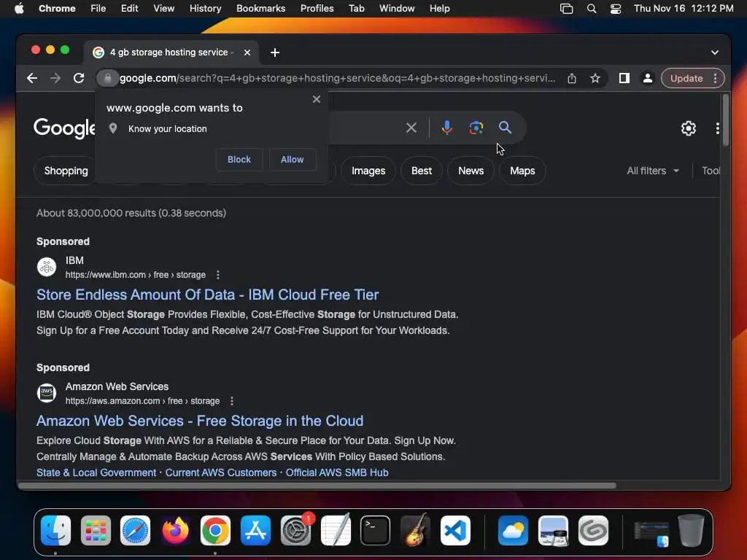Open macOS Control Center icon
The image size is (747, 560).
616,9
